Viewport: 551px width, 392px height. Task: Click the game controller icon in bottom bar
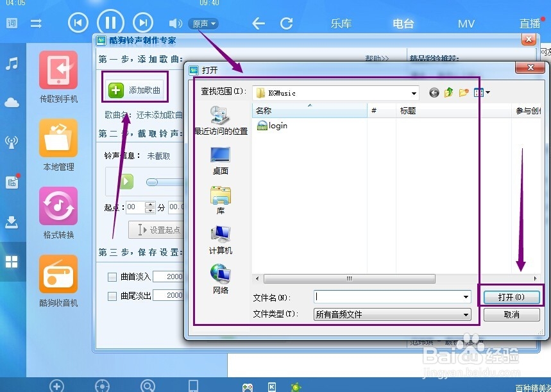248,388
